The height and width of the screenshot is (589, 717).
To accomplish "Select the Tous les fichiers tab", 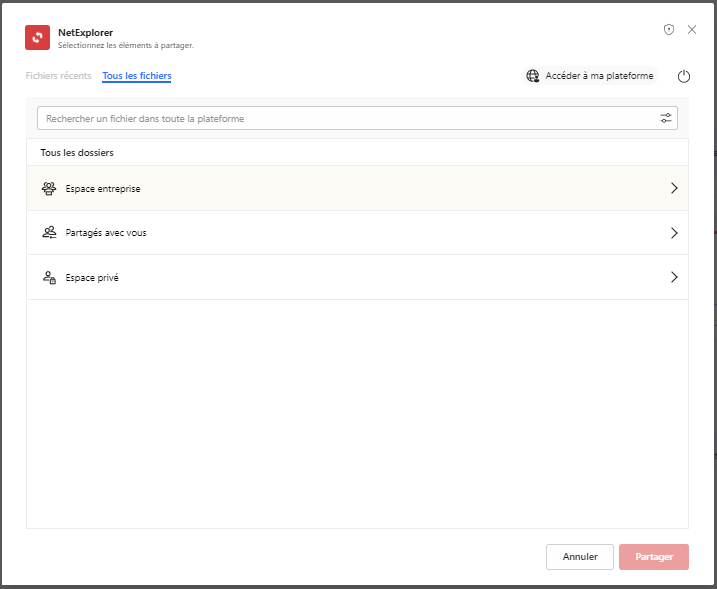I will coord(136,76).
